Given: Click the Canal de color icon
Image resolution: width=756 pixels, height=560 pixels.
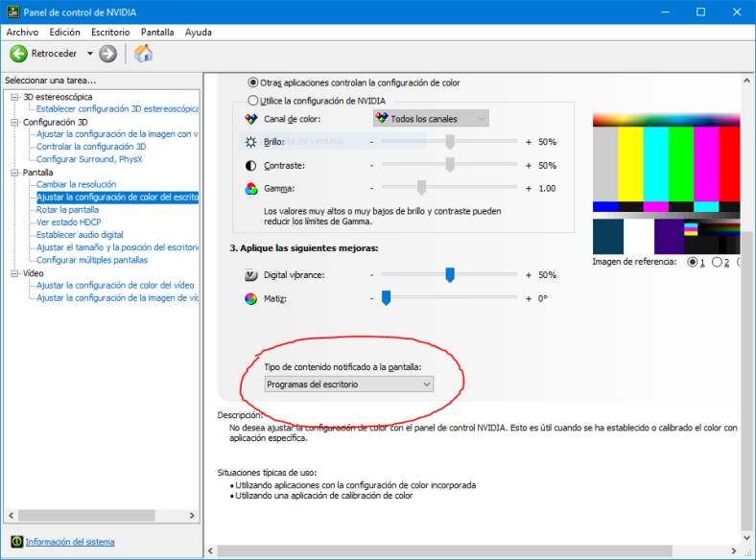Looking at the screenshot, I should coord(250,119).
